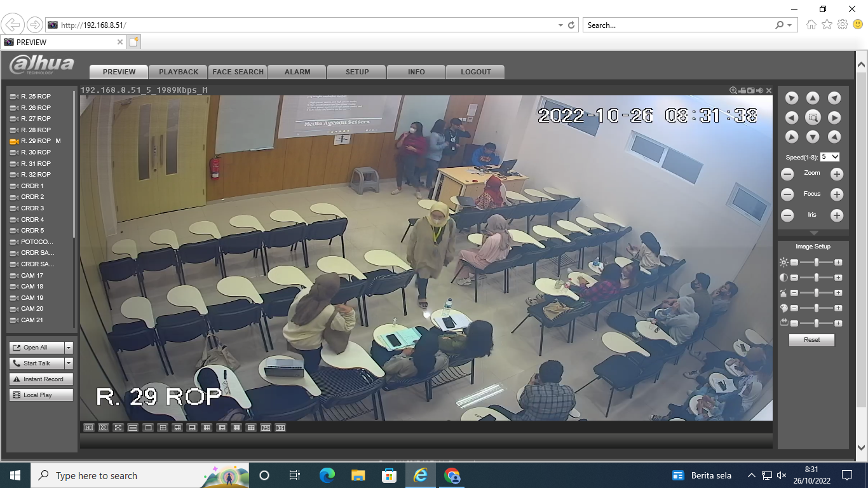Viewport: 868px width, 488px height.
Task: Toggle the audio speaker icon above video
Action: [760, 90]
